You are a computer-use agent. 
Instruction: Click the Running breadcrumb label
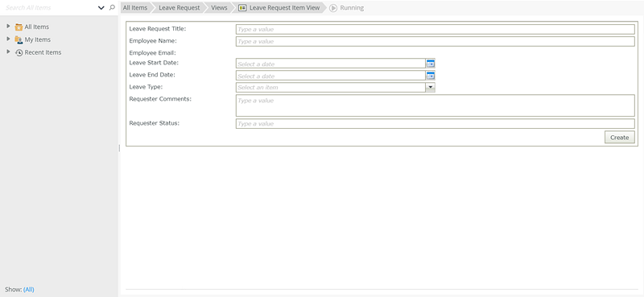click(352, 7)
